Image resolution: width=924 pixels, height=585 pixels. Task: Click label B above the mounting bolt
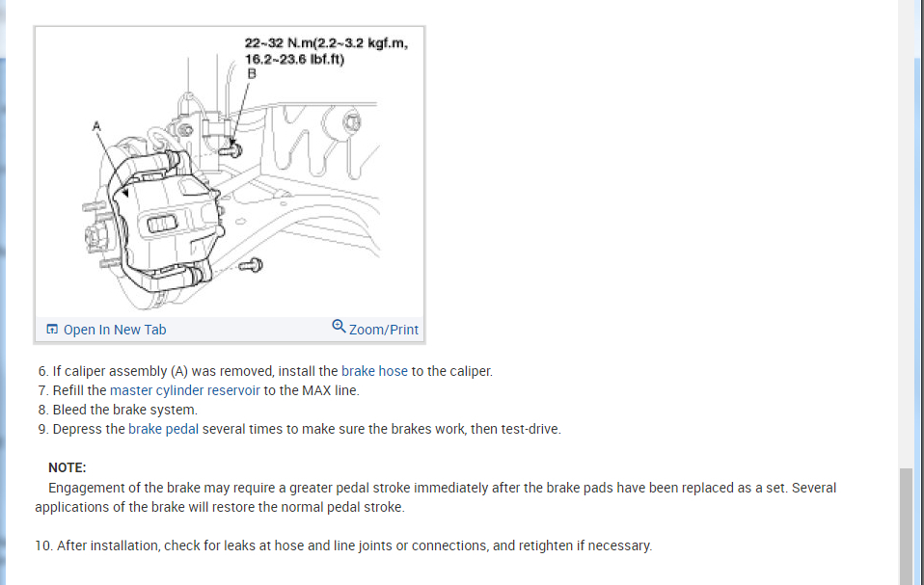[252, 73]
